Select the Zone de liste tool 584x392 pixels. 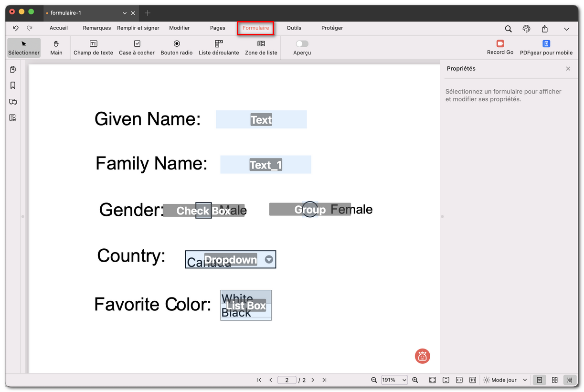[261, 48]
